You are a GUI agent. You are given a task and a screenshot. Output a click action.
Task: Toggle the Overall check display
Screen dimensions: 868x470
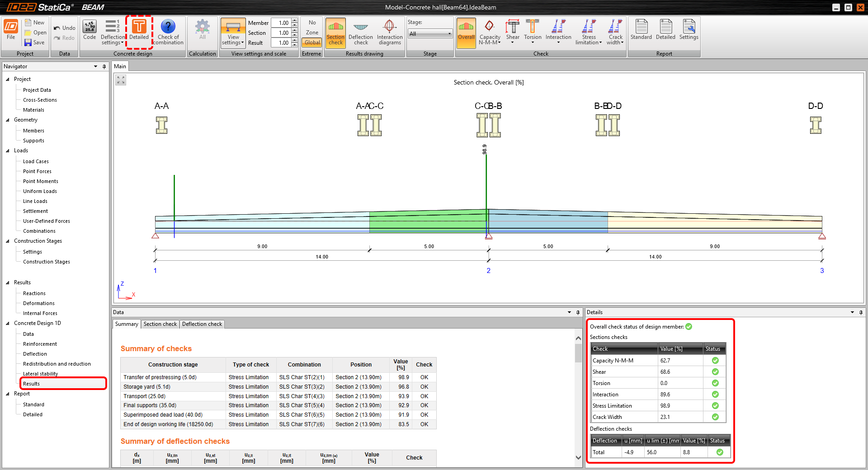click(x=466, y=32)
